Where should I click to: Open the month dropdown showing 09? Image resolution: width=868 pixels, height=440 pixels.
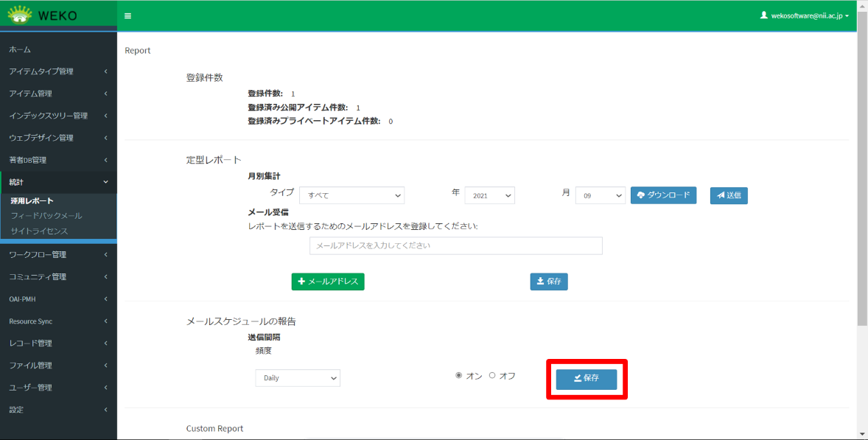coord(600,195)
